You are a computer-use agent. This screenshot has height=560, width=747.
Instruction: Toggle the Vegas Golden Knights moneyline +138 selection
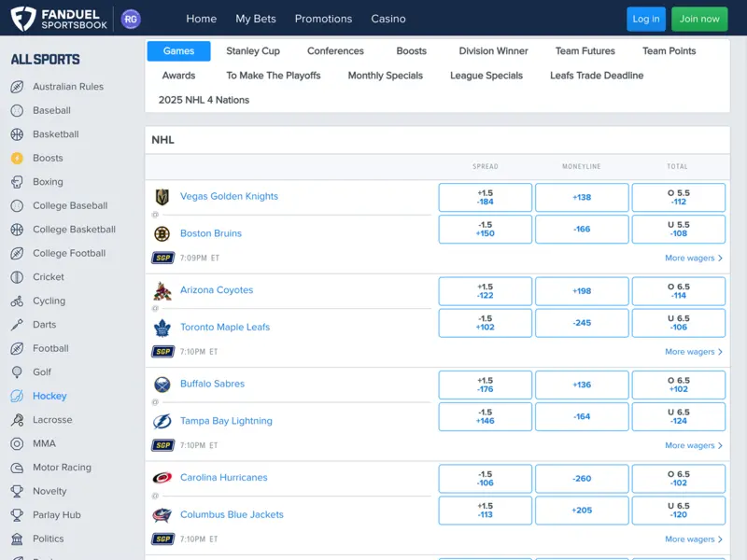click(x=582, y=197)
